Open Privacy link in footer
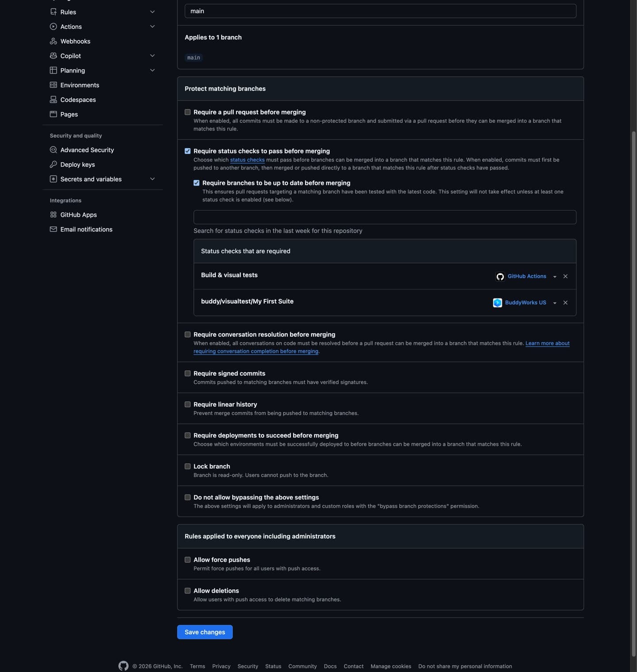Image resolution: width=637 pixels, height=672 pixels. (221, 666)
